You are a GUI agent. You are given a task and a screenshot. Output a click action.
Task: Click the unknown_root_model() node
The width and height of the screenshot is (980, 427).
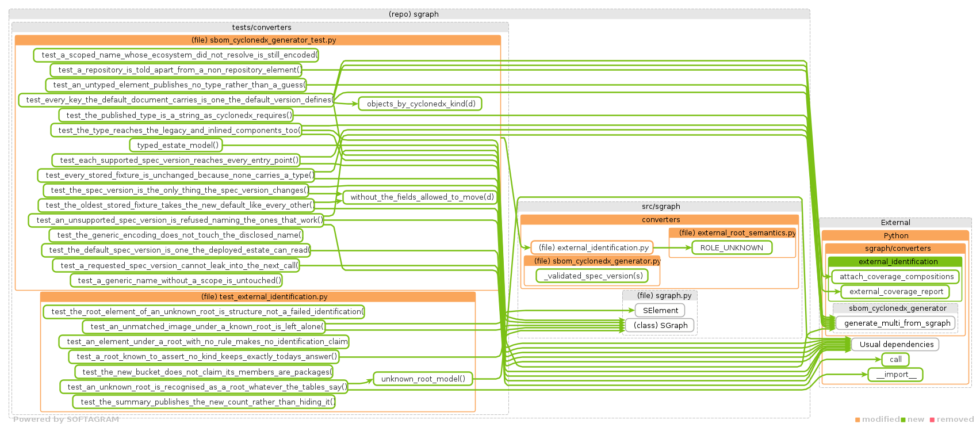coord(423,379)
